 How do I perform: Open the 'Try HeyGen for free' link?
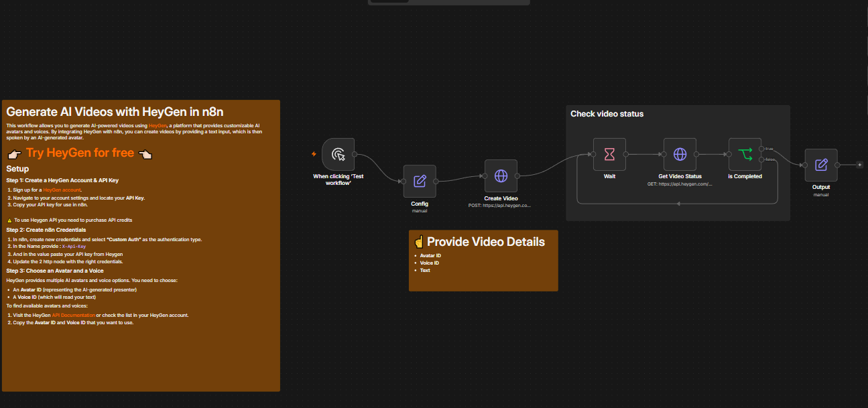coord(80,153)
